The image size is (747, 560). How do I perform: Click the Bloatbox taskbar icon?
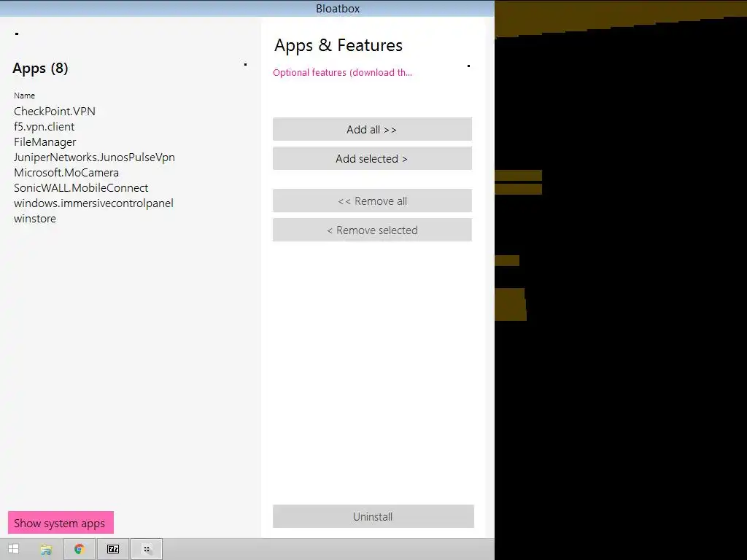coord(147,549)
